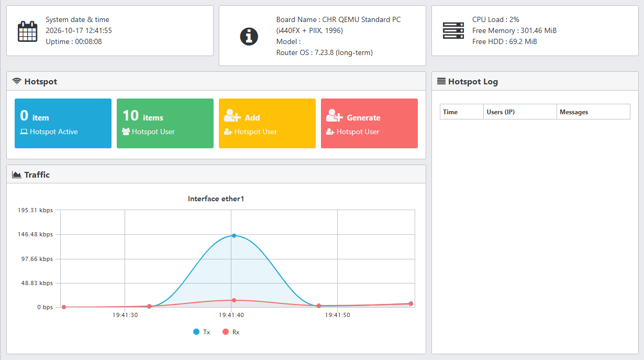
Task: Click the 195.31 kbps axis label
Action: (x=36, y=210)
